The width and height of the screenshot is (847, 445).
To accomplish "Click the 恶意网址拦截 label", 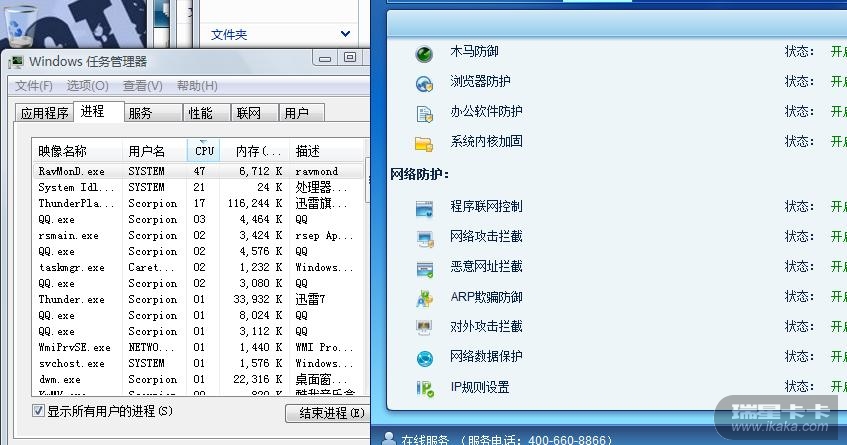I will coord(486,267).
